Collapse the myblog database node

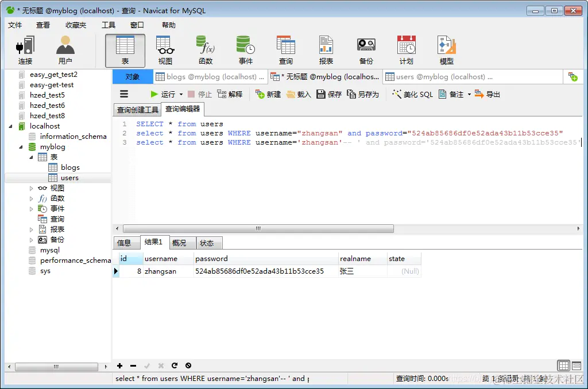coord(21,147)
